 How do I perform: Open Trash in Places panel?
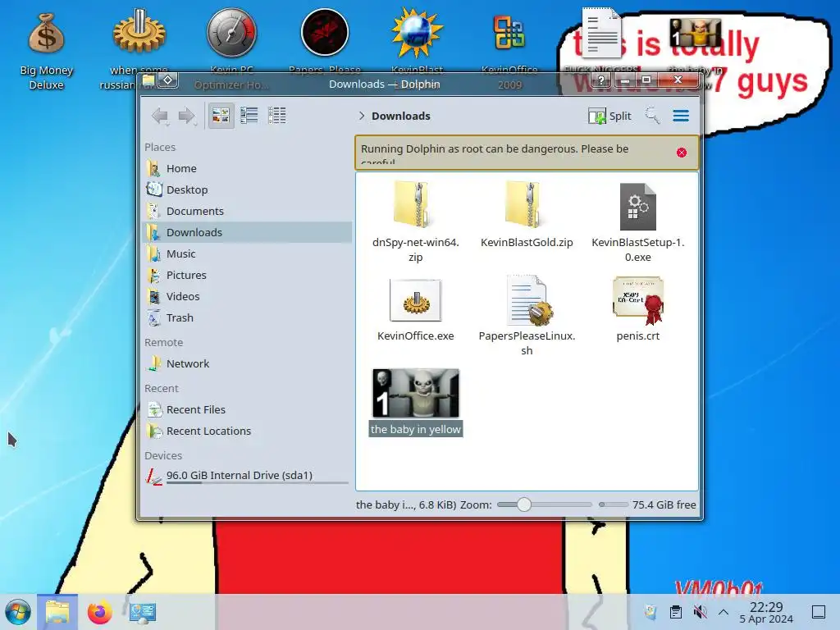click(247, 317)
